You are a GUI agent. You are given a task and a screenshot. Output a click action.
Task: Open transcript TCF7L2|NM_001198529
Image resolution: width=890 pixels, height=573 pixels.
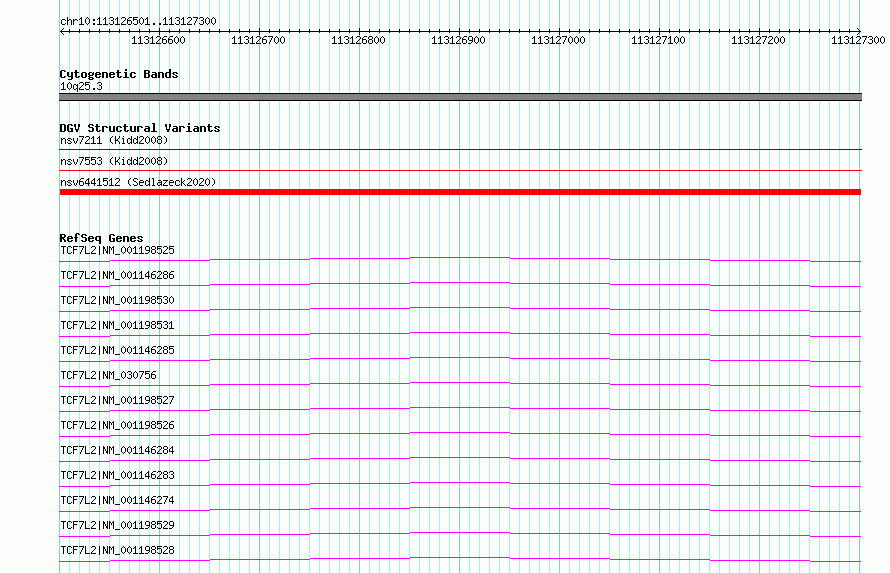(x=117, y=525)
